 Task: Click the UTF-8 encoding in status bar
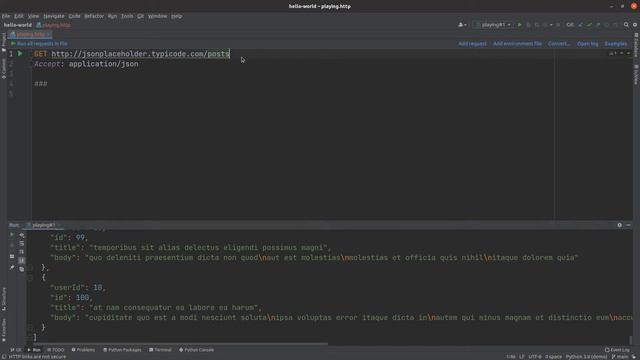pyautogui.click(x=535, y=357)
